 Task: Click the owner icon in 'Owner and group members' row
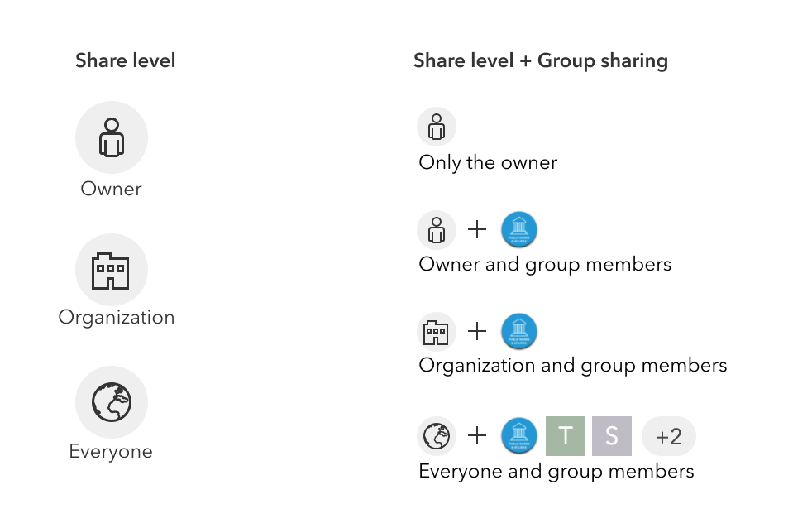point(437,229)
